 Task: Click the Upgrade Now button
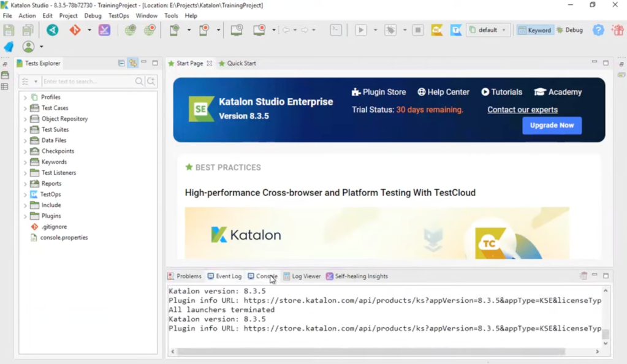[552, 125]
